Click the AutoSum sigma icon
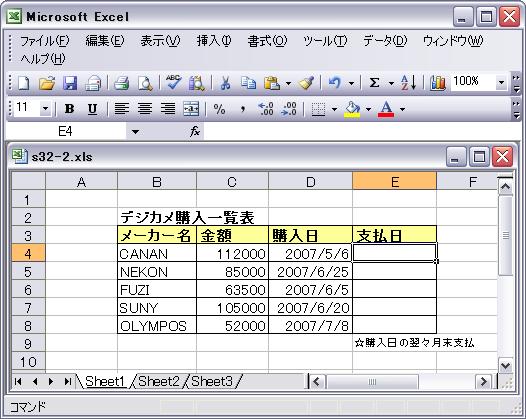 [374, 83]
